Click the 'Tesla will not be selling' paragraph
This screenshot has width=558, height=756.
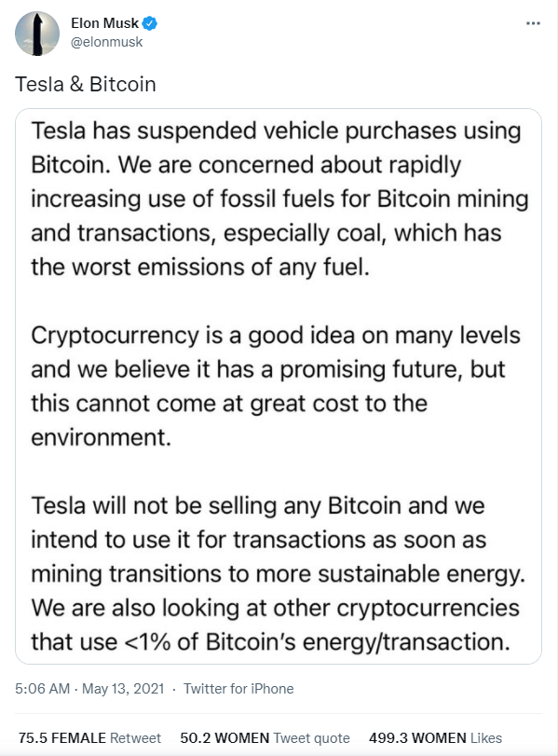(278, 573)
